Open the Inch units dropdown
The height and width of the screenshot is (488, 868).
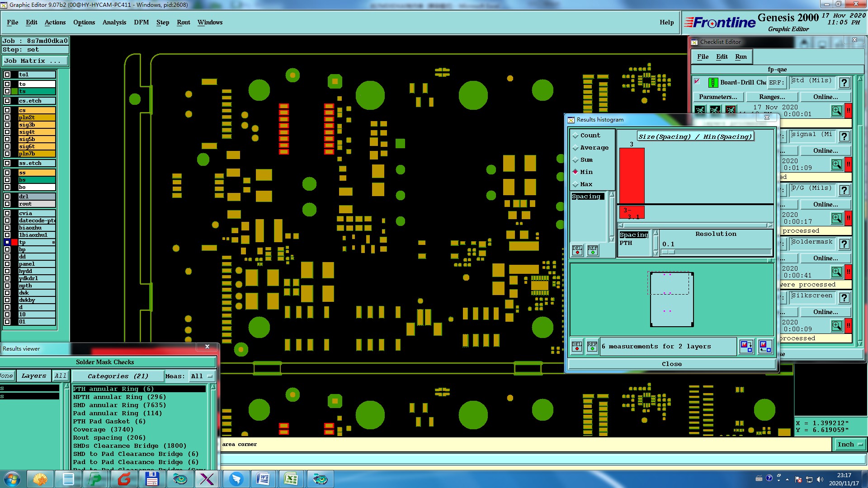pos(850,445)
